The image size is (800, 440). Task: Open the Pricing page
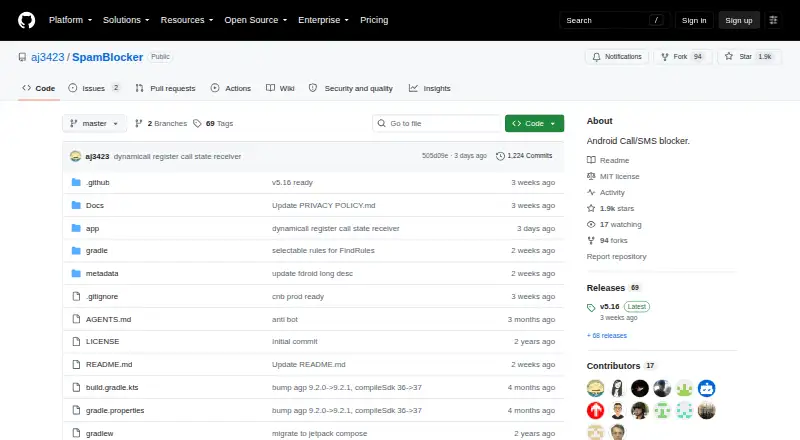(374, 20)
